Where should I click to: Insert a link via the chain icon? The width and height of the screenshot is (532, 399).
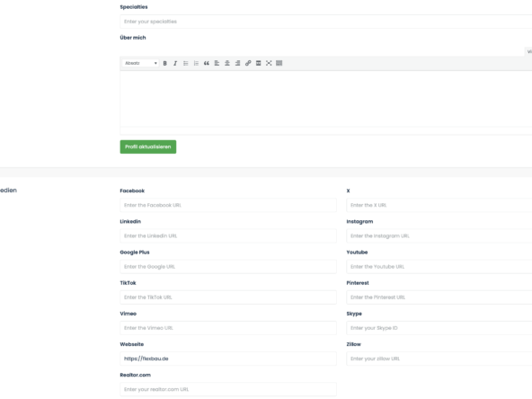click(248, 63)
